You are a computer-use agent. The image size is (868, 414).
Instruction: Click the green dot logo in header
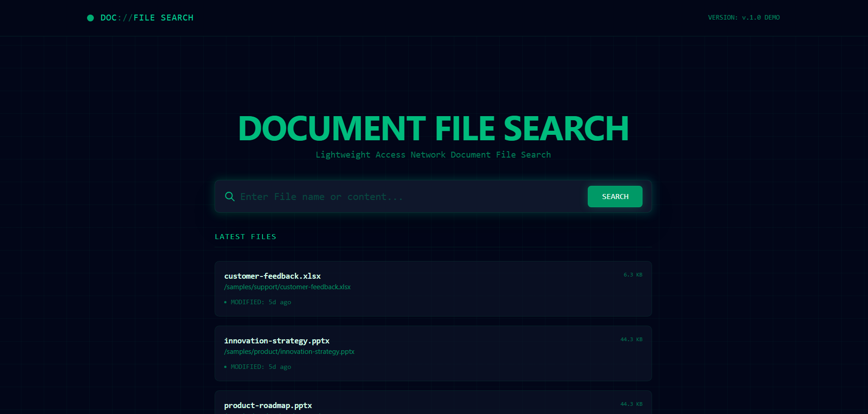[90, 18]
